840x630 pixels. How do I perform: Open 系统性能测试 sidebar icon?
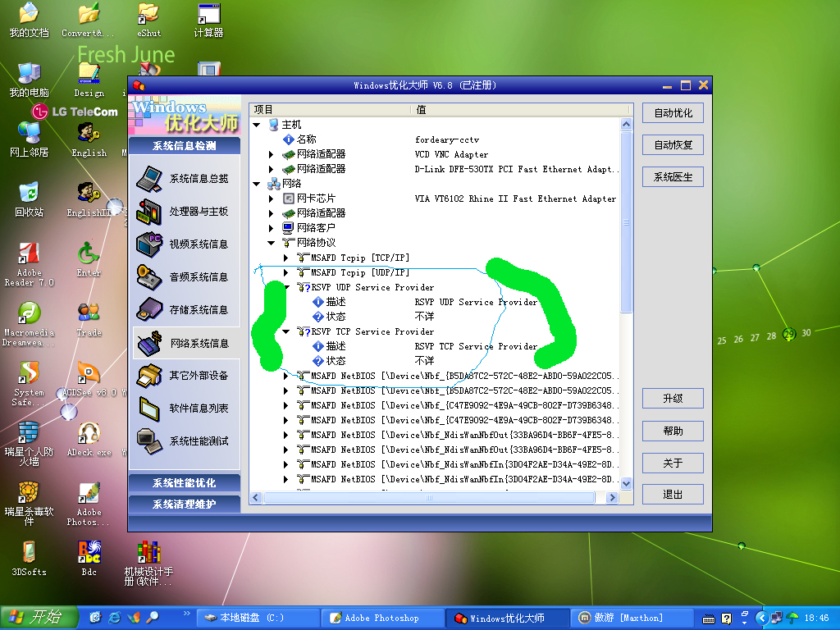(x=149, y=441)
